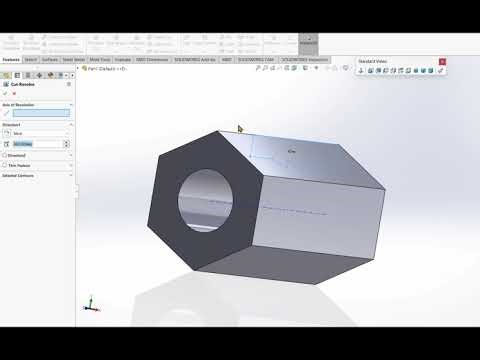Open manager tabs overflow dropdown arrow

[x=66, y=75]
